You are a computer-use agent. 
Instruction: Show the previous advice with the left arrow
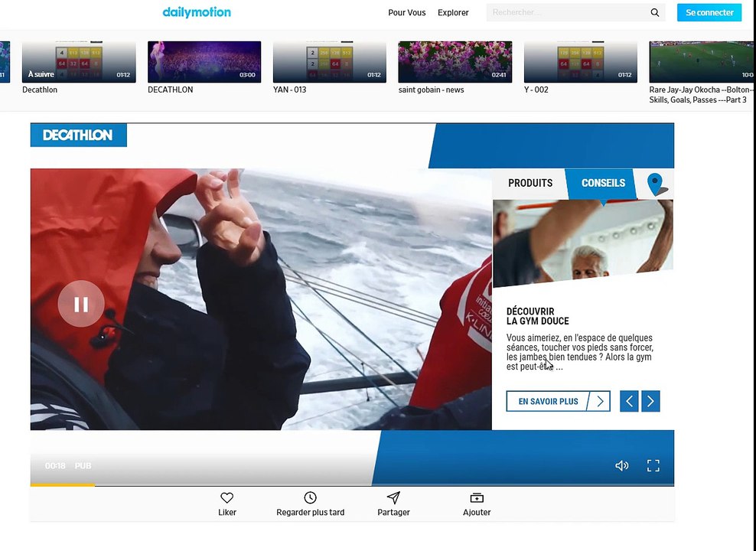click(629, 401)
